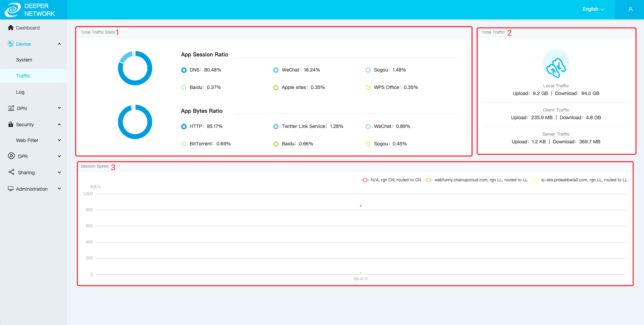Click the Dashboard home icon

11,28
